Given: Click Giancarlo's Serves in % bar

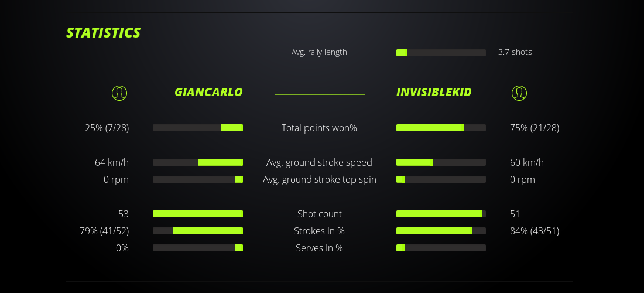Looking at the screenshot, I should 198,248.
